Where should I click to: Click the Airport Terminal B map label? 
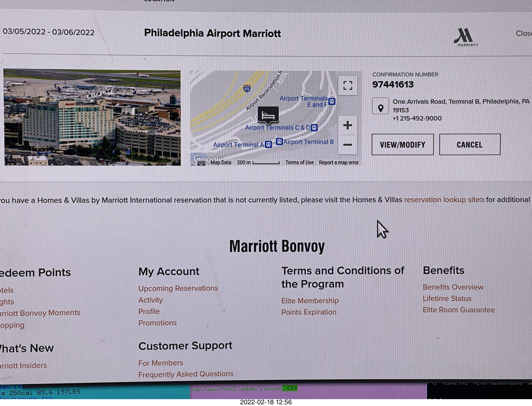[308, 142]
